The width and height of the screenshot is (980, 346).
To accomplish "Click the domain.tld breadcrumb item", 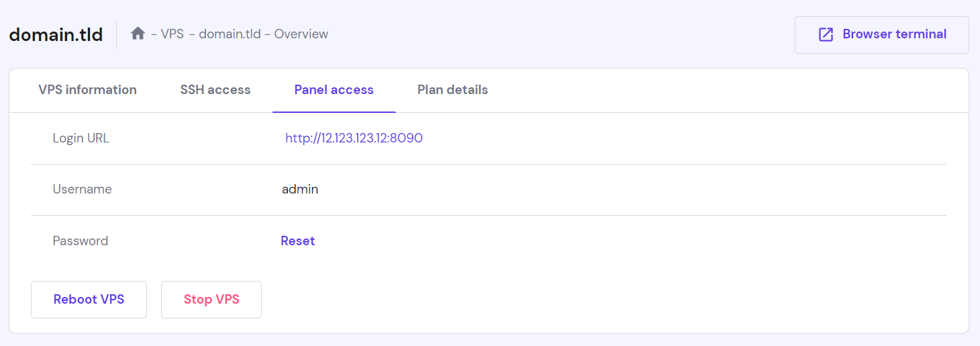I will (230, 34).
